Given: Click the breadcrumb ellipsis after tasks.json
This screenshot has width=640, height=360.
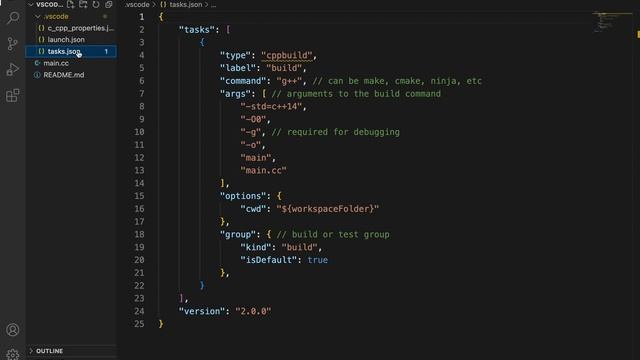Looking at the screenshot, I should (x=213, y=4).
